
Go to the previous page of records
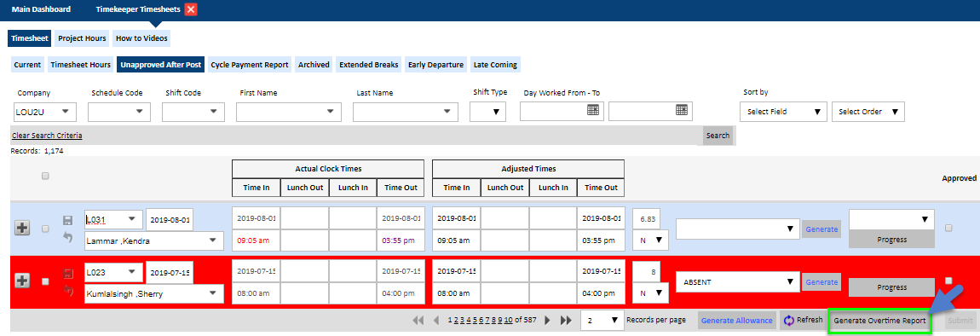(x=437, y=321)
